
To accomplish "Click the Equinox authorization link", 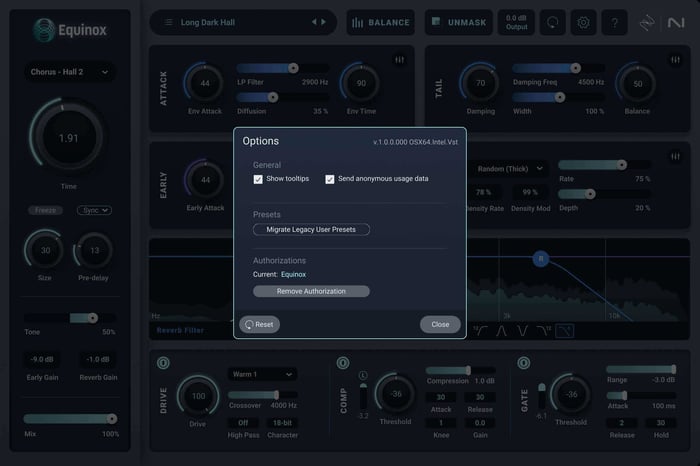I will click(293, 275).
